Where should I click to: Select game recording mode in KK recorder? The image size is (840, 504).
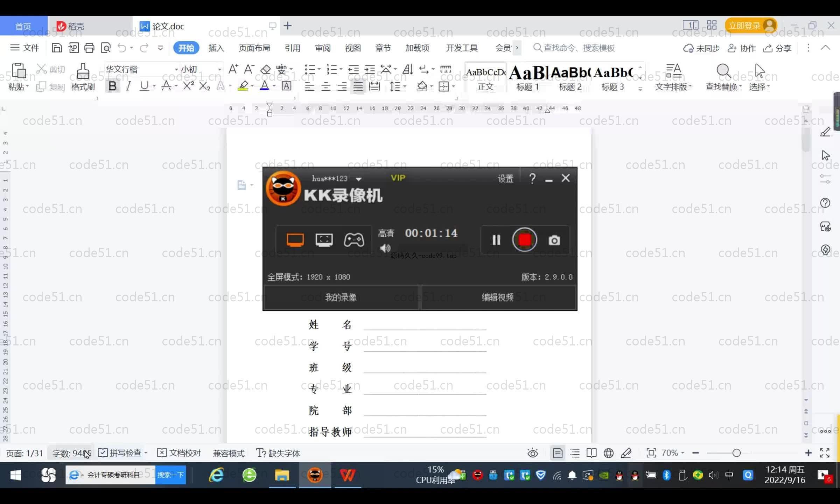354,240
